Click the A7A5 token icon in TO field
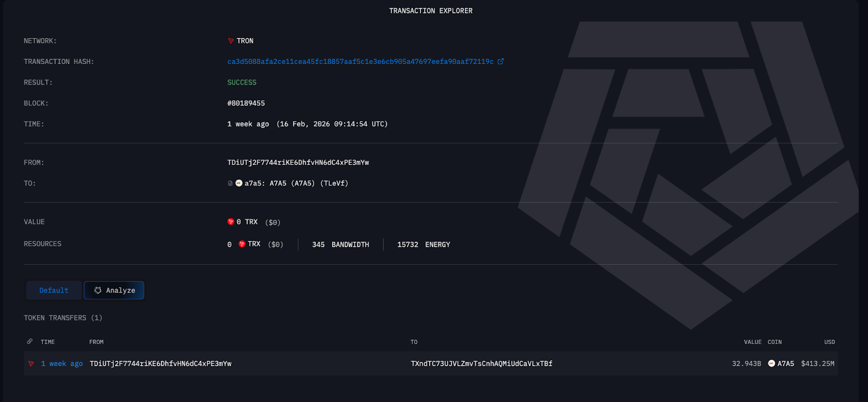This screenshot has height=402, width=868. [239, 183]
